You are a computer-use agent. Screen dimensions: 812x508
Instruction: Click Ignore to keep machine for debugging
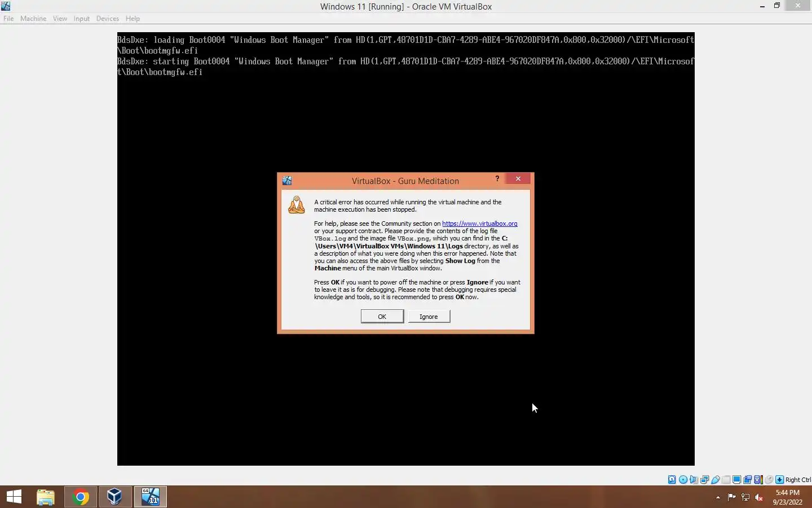pos(429,317)
